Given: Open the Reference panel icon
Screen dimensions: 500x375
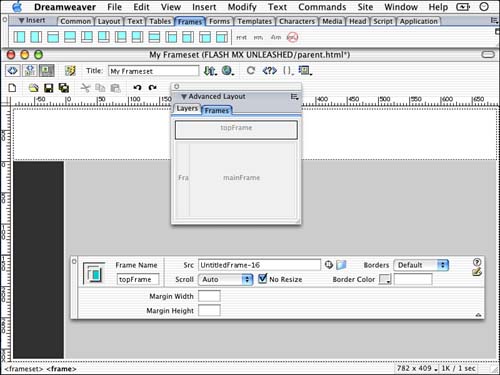Looking at the screenshot, I should [x=269, y=71].
